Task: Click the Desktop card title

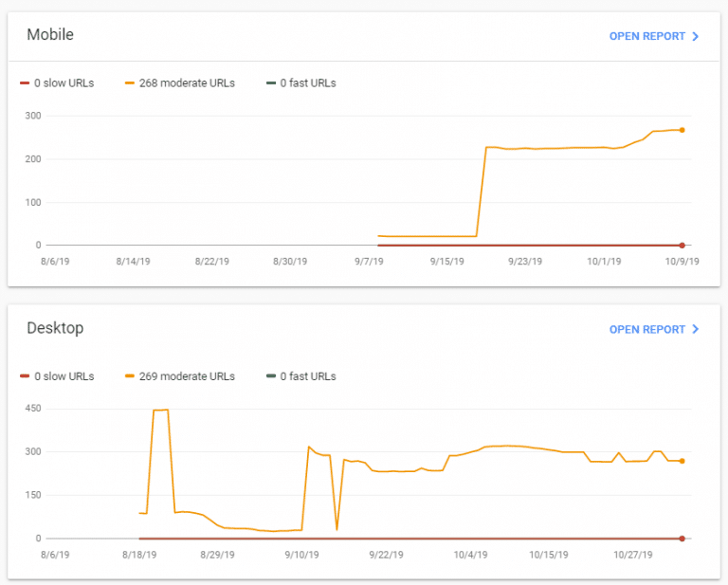Action: point(55,328)
